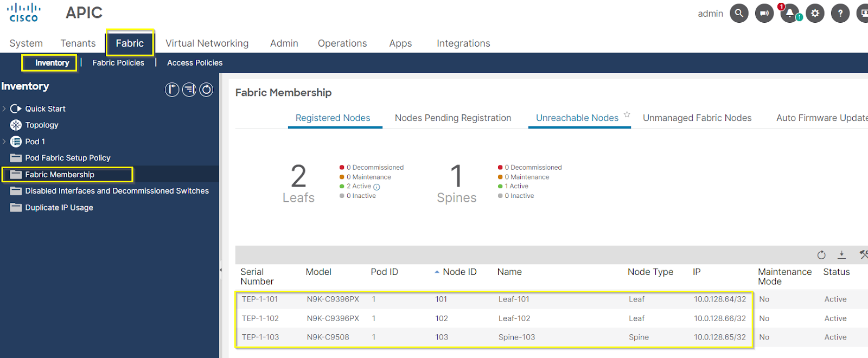Select Access Policies submenu

pyautogui.click(x=195, y=63)
